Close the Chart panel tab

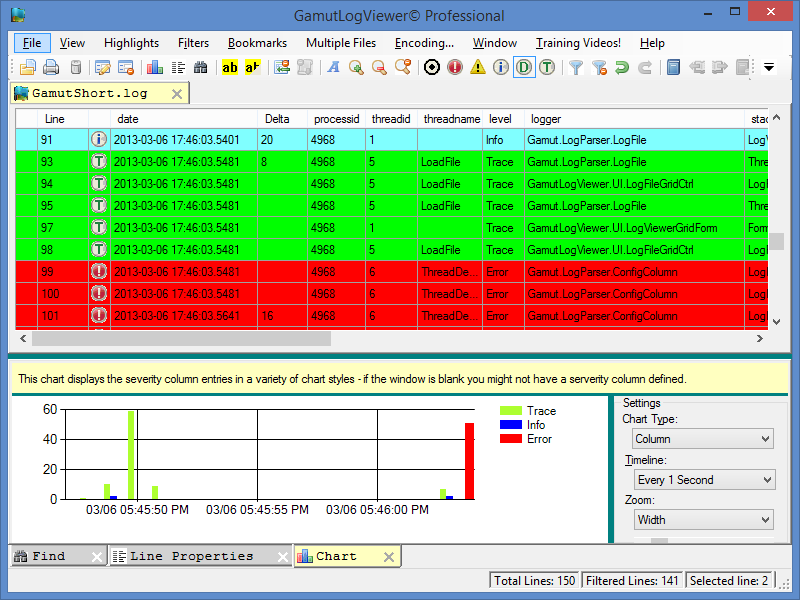pos(389,557)
